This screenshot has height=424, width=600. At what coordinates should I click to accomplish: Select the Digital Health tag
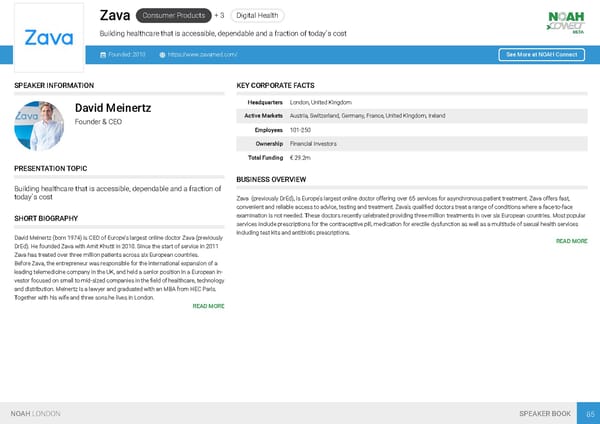pyautogui.click(x=256, y=16)
